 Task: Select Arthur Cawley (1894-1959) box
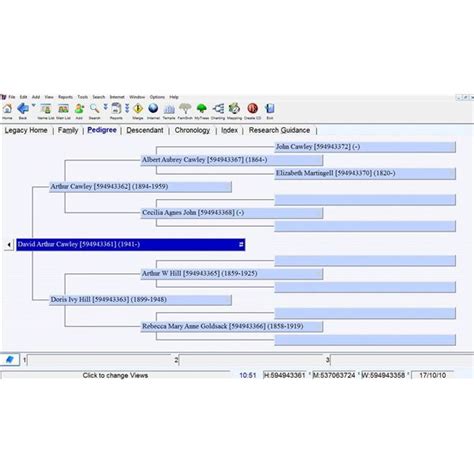tap(140, 187)
